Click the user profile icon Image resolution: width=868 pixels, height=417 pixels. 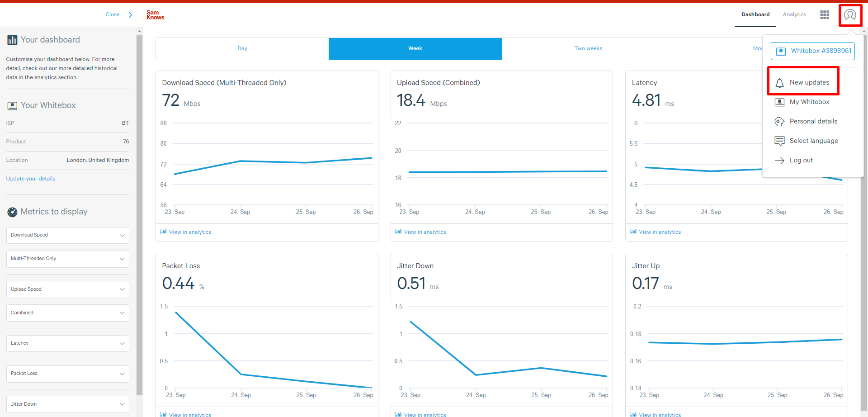pos(850,15)
